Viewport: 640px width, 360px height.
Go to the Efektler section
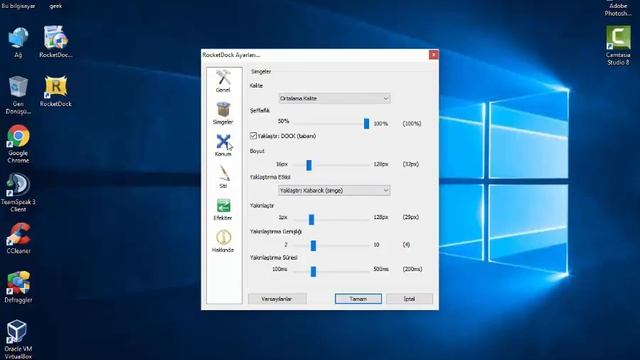point(223,209)
